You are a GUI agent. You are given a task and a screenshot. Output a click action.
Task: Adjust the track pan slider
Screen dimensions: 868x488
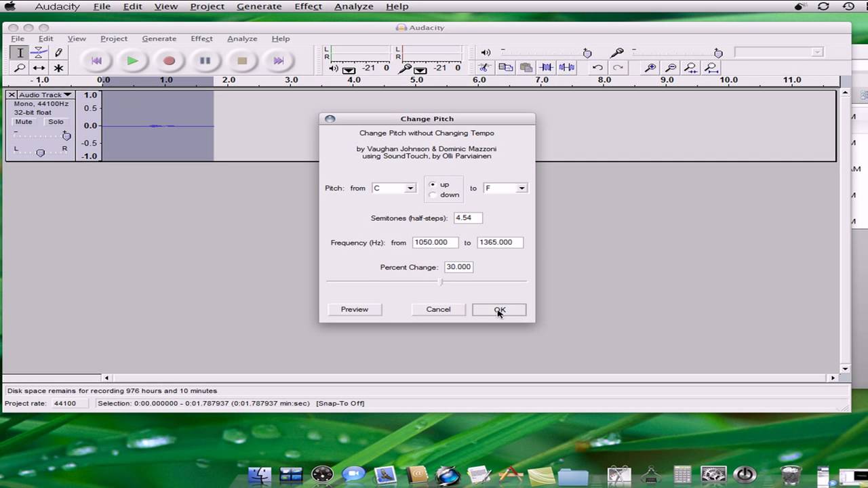click(41, 153)
